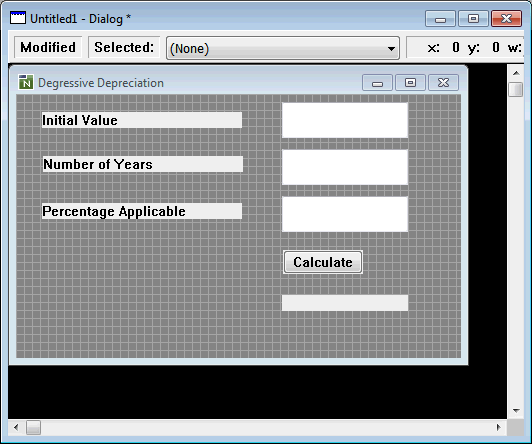Maximize the Degressive Depreciation preview dialog
The image size is (532, 444).
tap(410, 83)
